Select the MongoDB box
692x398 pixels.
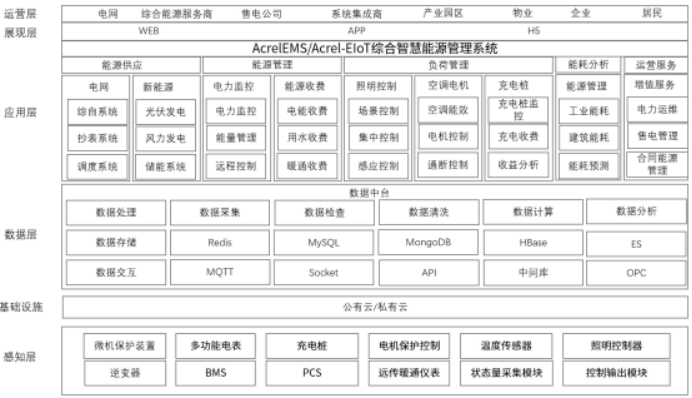pos(429,242)
